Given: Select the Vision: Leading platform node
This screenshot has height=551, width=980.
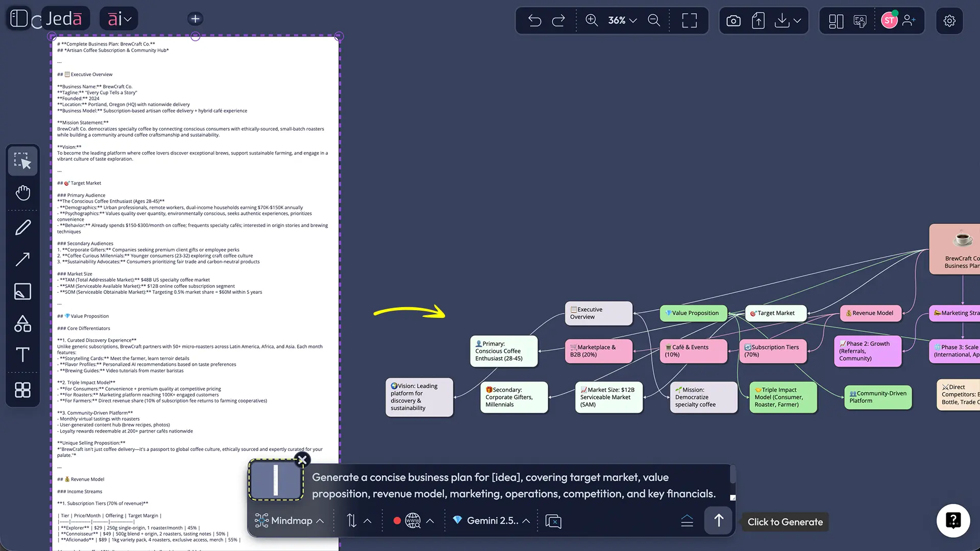Looking at the screenshot, I should [419, 397].
